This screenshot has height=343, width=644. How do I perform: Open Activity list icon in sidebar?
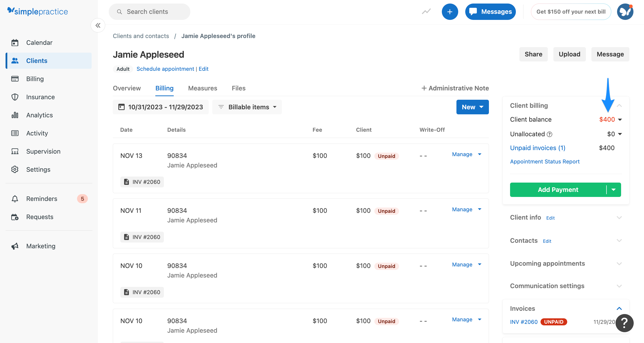(15, 133)
